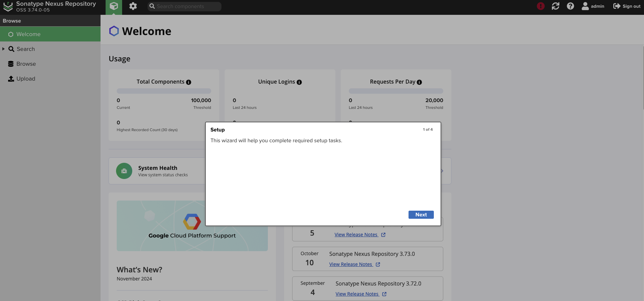
Task: Open the Browse cube icon in header
Action: [x=114, y=6]
